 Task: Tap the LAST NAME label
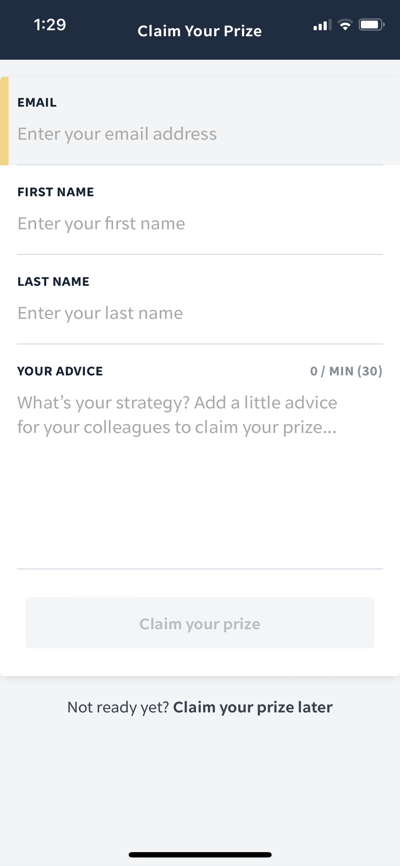53,282
